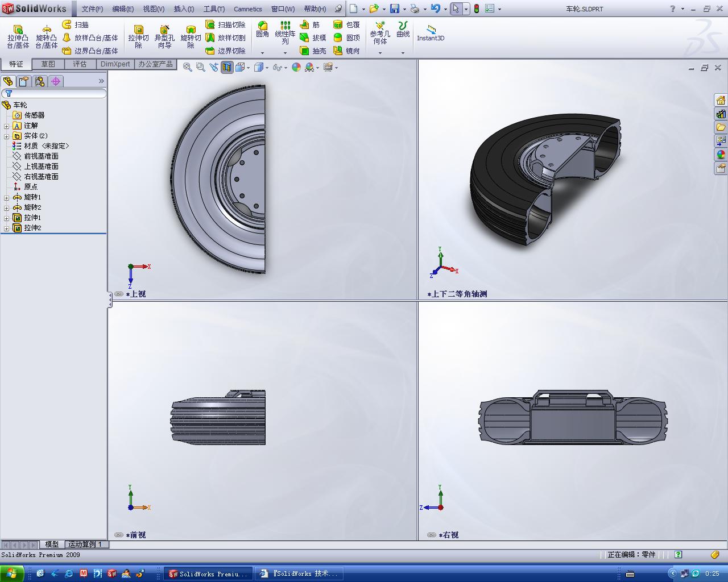
Task: Toggle Instant3D mode
Action: coord(431,33)
